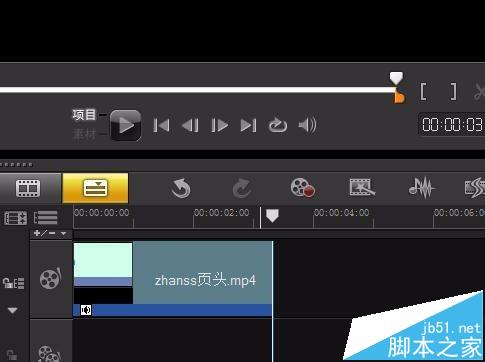
Task: Jump to start with Home button
Action: coord(162,126)
